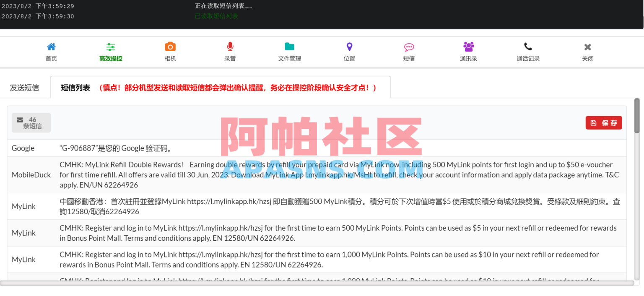Select the 高效操控 control panel icon
644x296 pixels.
[111, 50]
